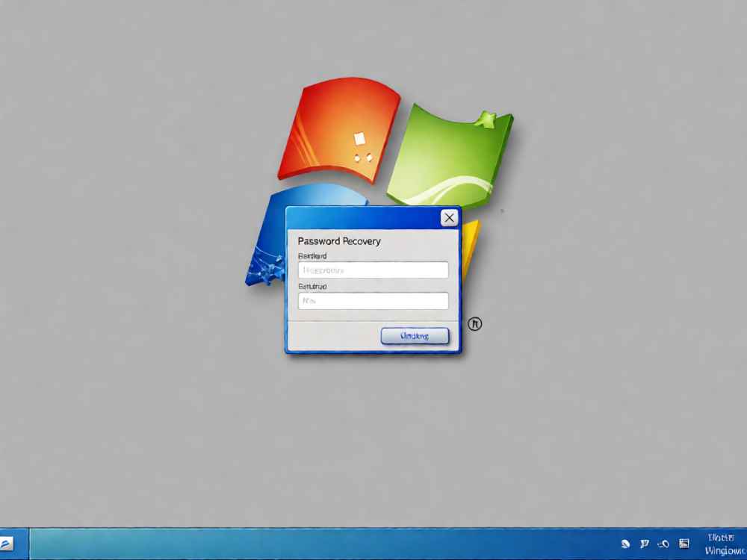Viewport: 747px width, 560px height.
Task: Open the Start button on the taskbar
Action: [x=7, y=544]
